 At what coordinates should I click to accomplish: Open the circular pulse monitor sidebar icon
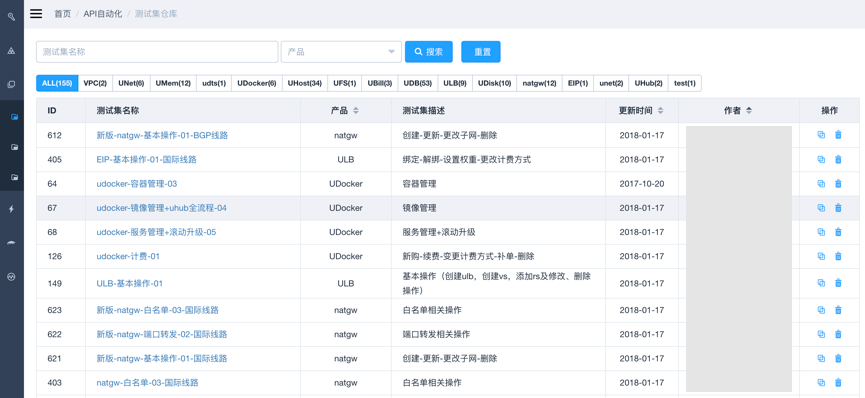coord(11,277)
